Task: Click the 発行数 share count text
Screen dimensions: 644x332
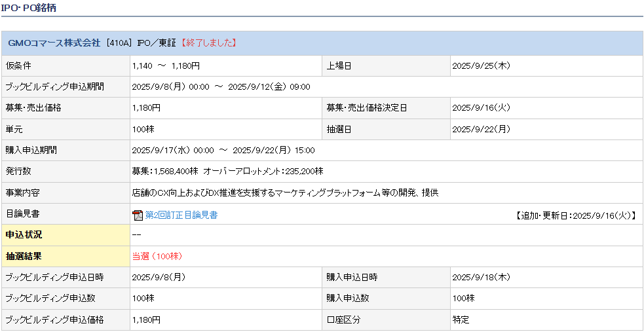Action: [227, 171]
